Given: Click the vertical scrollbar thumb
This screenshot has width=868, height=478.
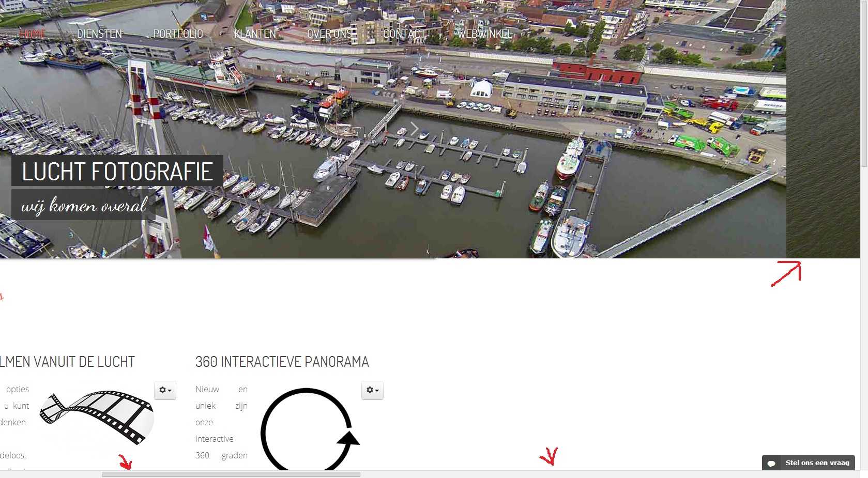Looking at the screenshot, I should [864, 83].
